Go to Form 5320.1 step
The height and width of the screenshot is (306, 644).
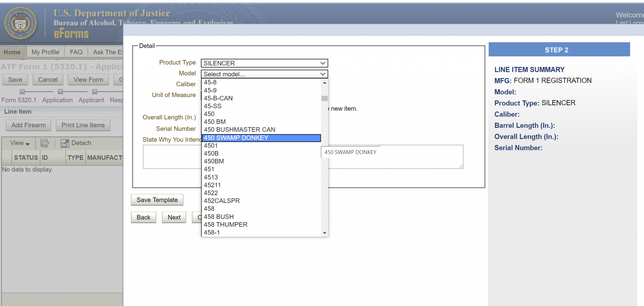click(19, 100)
